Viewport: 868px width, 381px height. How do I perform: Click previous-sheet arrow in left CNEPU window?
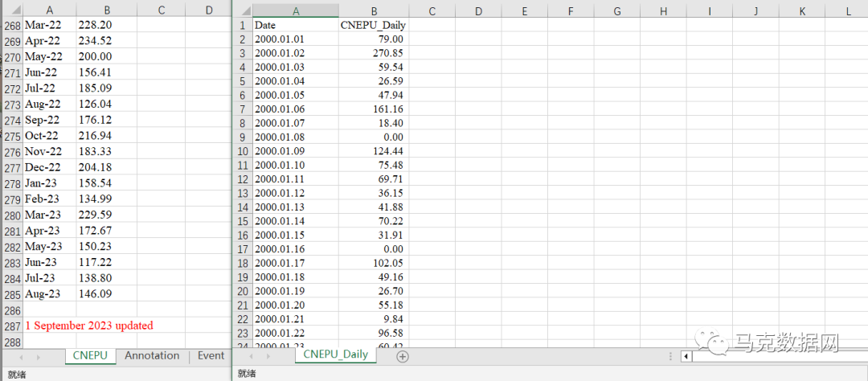coord(22,357)
